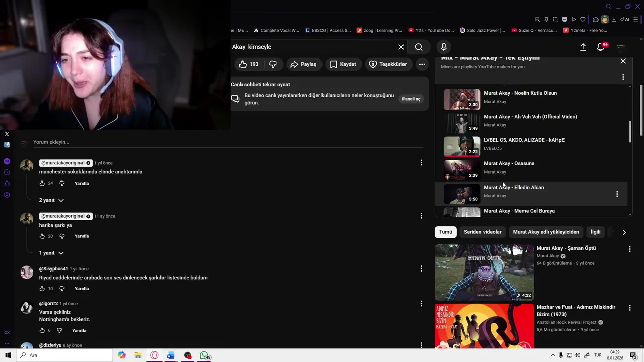
Task: Open Word in Windows taskbar
Action: 171,355
